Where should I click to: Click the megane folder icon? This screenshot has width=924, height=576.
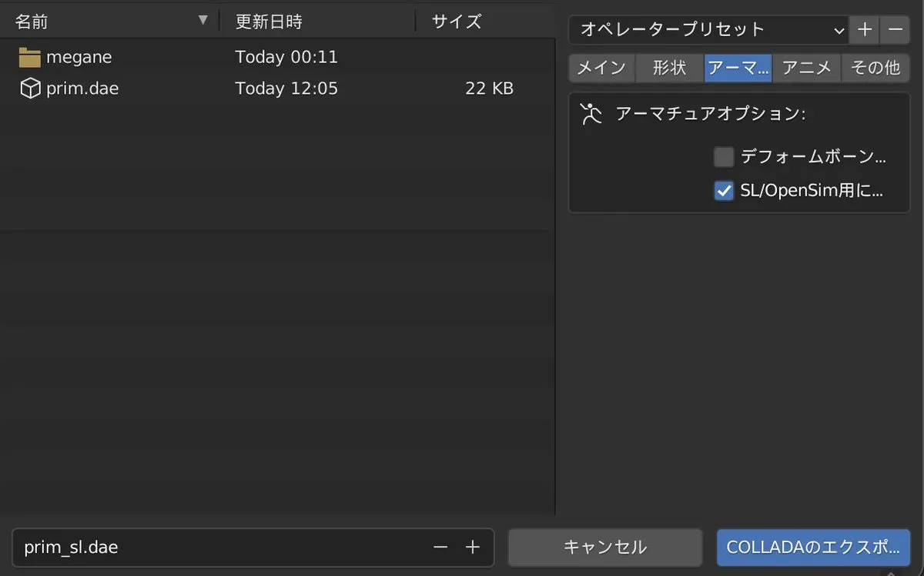click(29, 57)
